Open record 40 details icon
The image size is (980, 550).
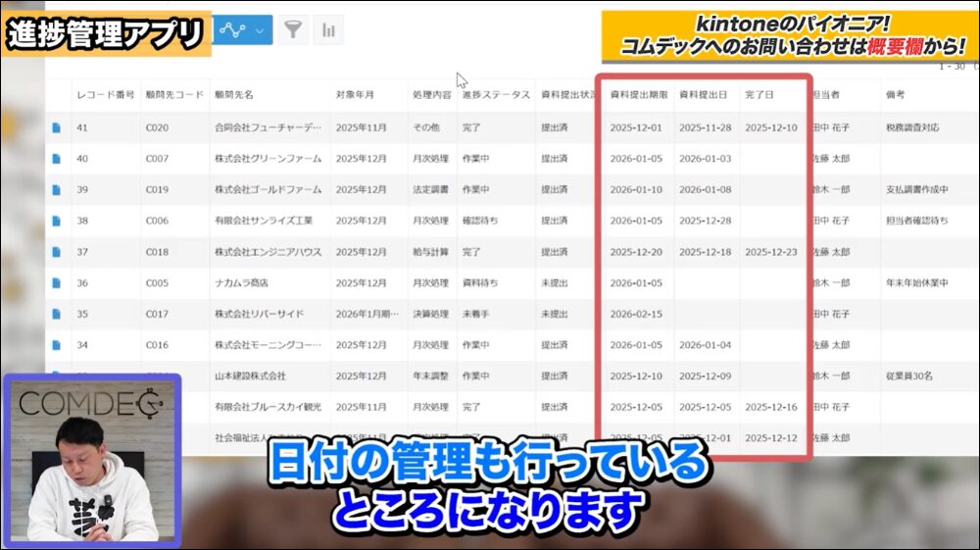pyautogui.click(x=56, y=159)
